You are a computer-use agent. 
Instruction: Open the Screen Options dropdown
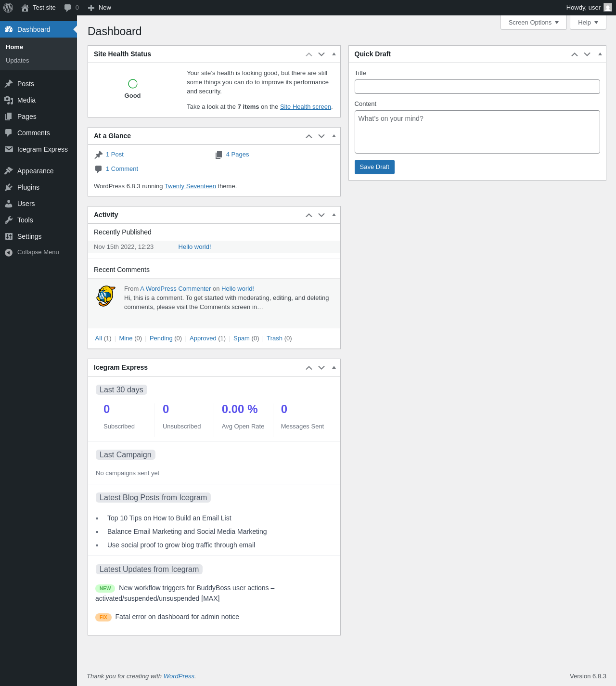pyautogui.click(x=534, y=23)
